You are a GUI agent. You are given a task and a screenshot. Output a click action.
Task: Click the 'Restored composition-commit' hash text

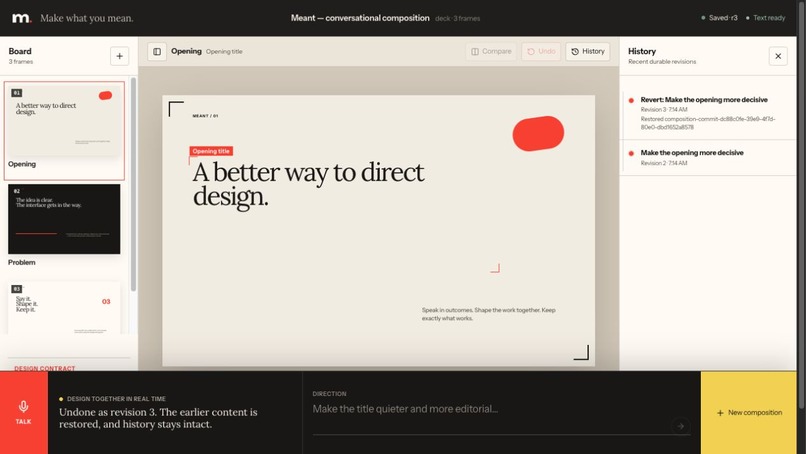708,123
